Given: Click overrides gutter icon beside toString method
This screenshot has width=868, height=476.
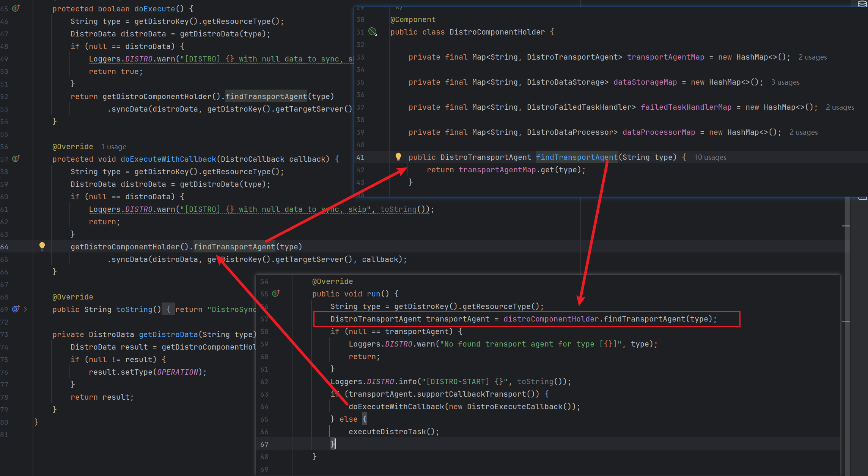Looking at the screenshot, I should (x=16, y=309).
